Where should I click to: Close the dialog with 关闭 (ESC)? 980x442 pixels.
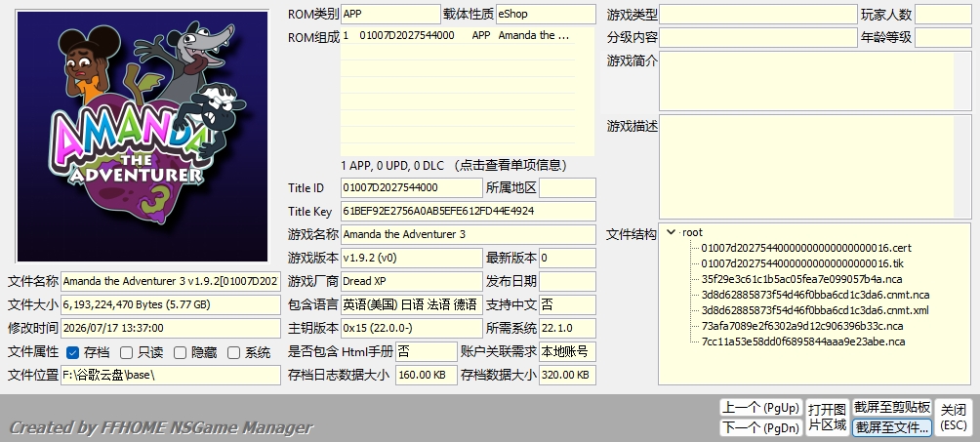[x=954, y=418]
